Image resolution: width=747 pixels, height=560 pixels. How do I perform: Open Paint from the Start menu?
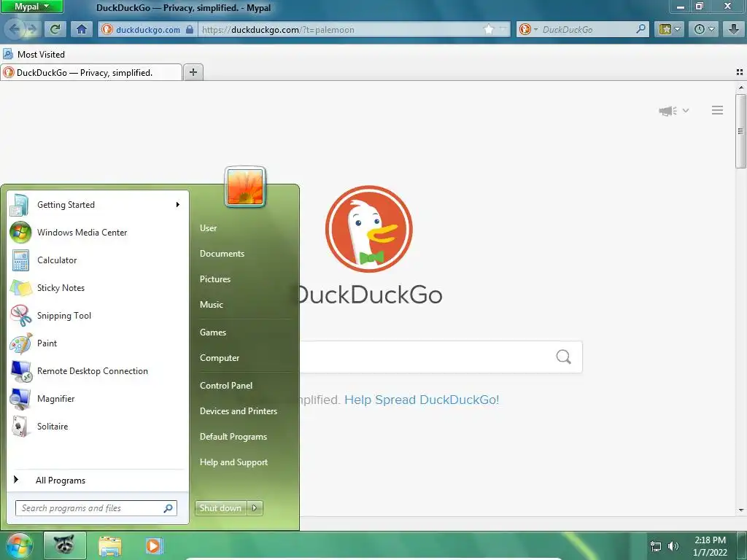[x=97, y=343]
